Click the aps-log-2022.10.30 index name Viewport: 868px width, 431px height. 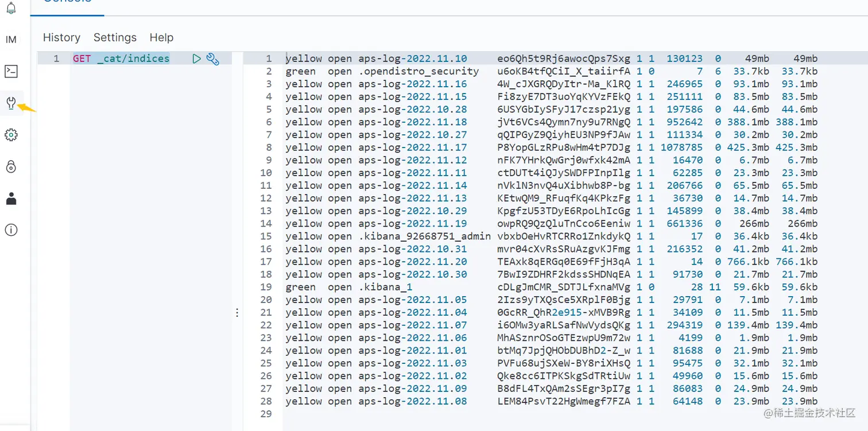pyautogui.click(x=413, y=274)
